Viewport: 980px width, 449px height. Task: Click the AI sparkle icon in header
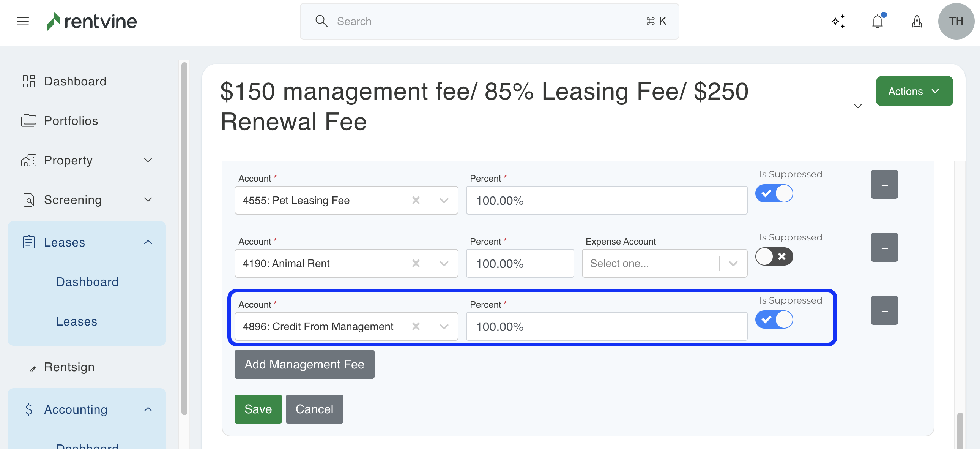click(x=838, y=21)
